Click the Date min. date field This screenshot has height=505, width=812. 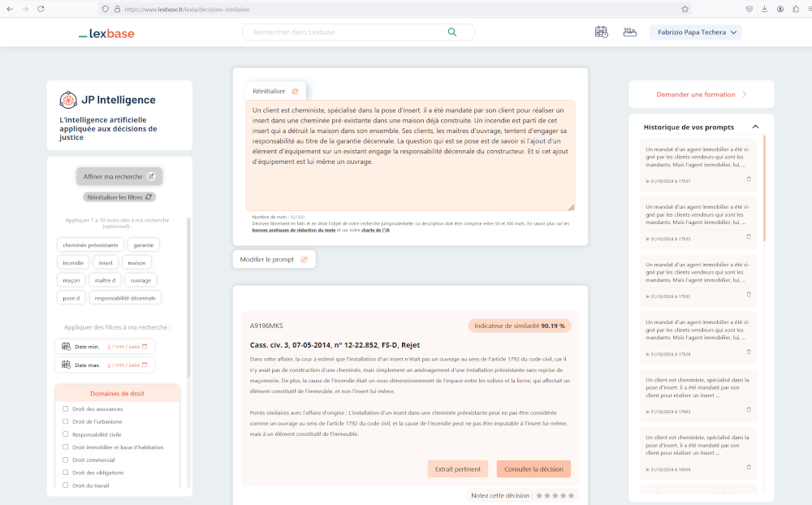(105, 347)
